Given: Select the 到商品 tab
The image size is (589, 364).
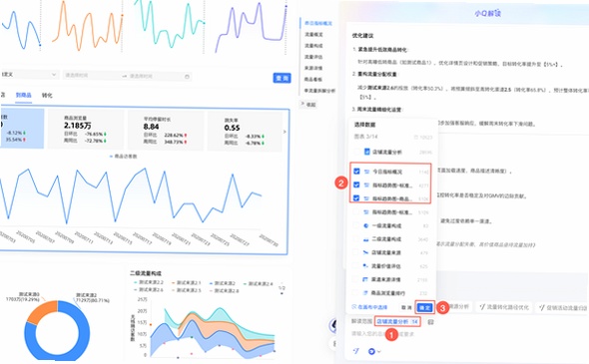Looking at the screenshot, I should tap(23, 96).
